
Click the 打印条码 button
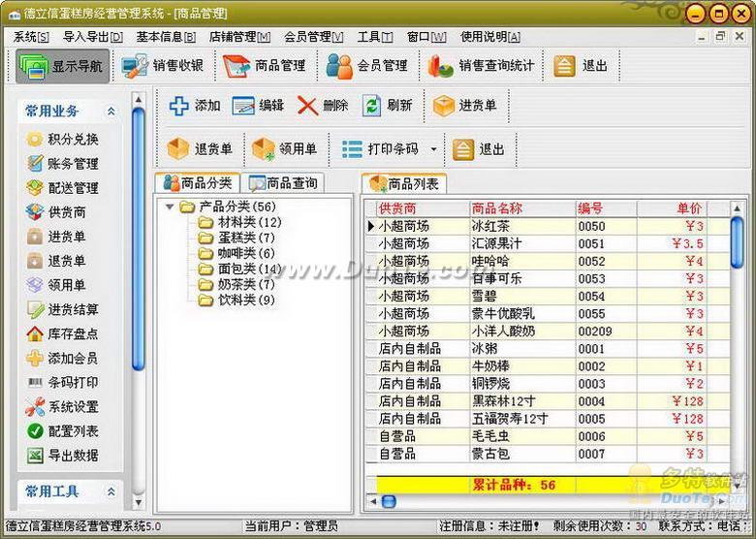pyautogui.click(x=380, y=148)
